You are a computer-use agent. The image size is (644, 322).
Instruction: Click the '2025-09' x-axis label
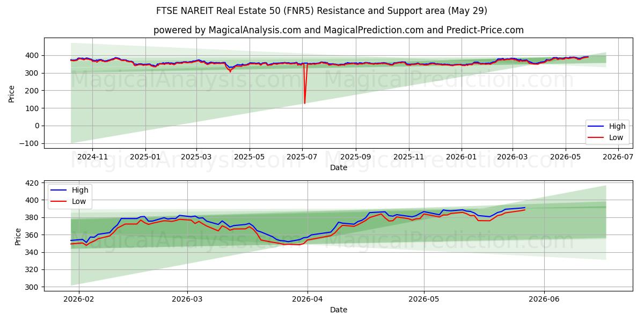(x=356, y=157)
